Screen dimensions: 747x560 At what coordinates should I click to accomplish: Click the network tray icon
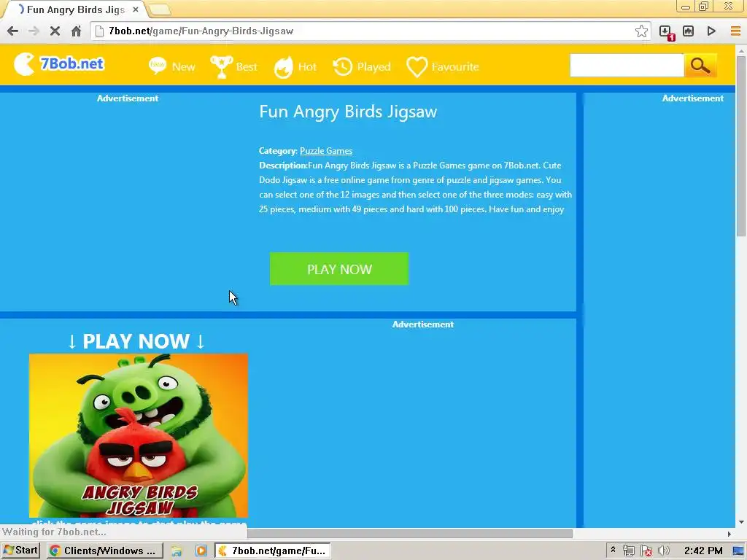[628, 551]
